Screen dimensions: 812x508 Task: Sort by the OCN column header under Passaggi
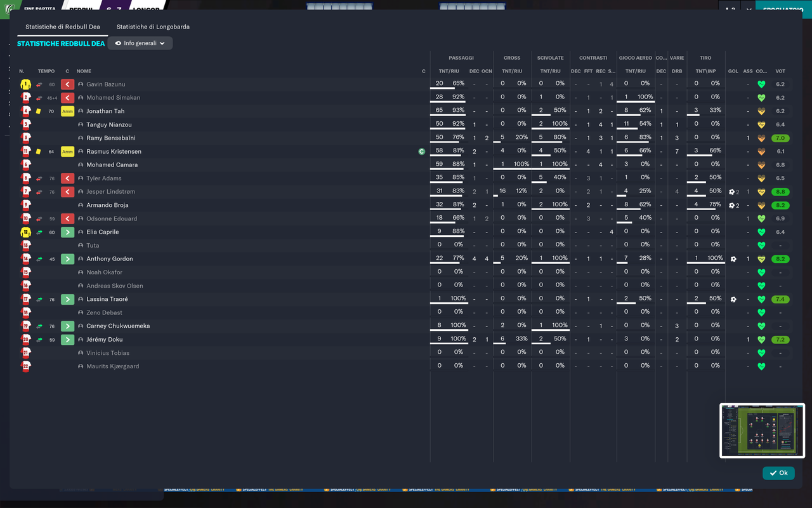[487, 71]
